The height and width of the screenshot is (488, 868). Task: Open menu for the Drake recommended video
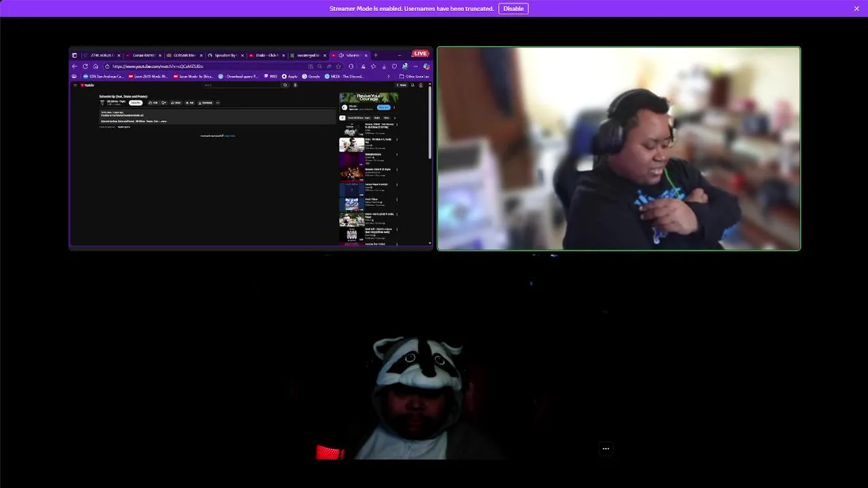(x=397, y=140)
